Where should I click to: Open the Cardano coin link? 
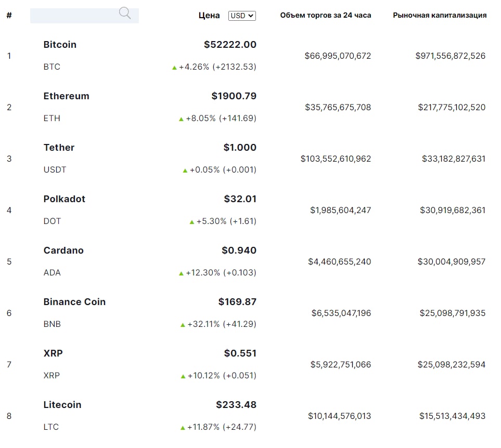click(63, 251)
